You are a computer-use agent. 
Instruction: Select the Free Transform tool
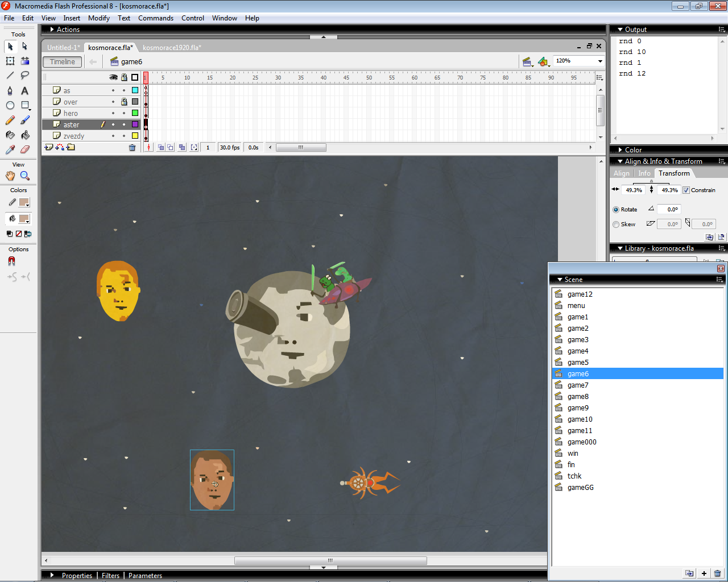click(x=10, y=61)
